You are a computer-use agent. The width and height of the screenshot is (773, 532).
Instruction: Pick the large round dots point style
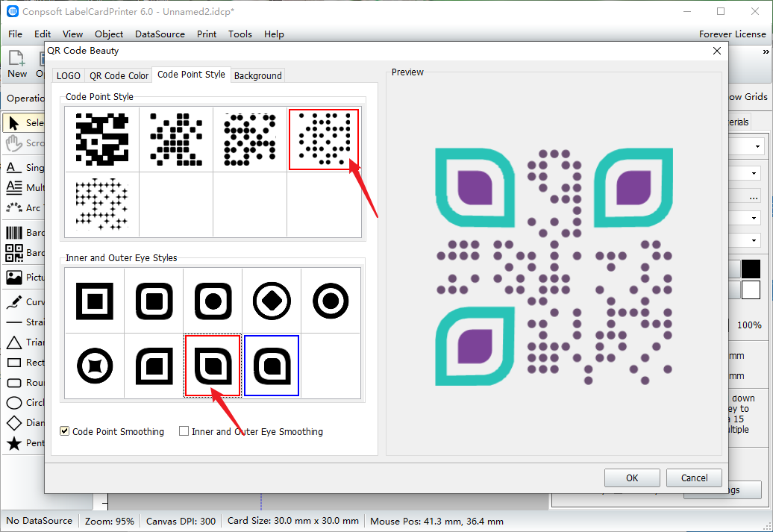[x=250, y=139]
